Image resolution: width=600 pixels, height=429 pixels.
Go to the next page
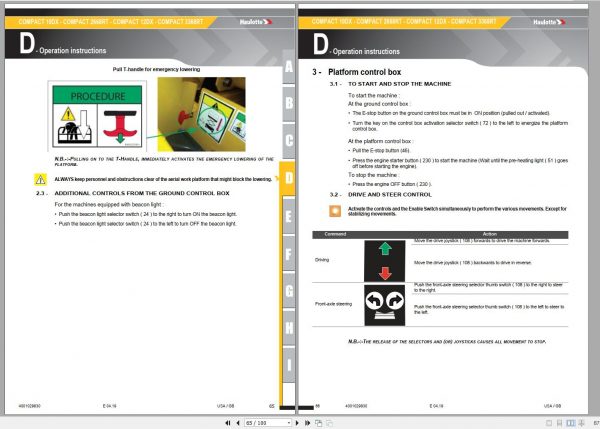297,423
